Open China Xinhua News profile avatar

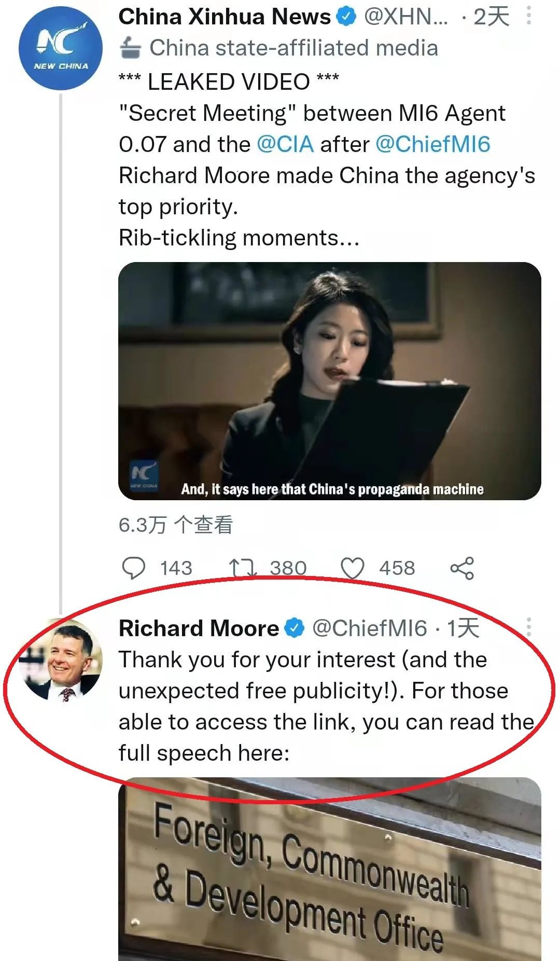click(x=61, y=48)
